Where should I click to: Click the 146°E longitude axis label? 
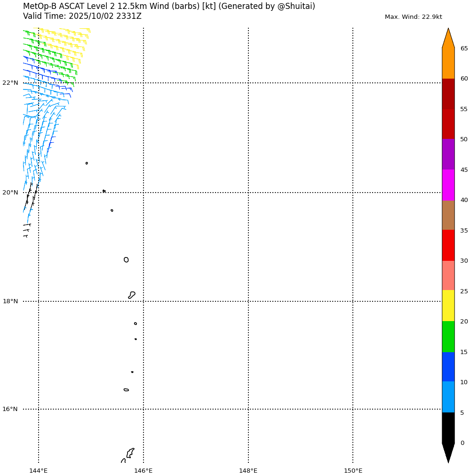[x=143, y=471]
